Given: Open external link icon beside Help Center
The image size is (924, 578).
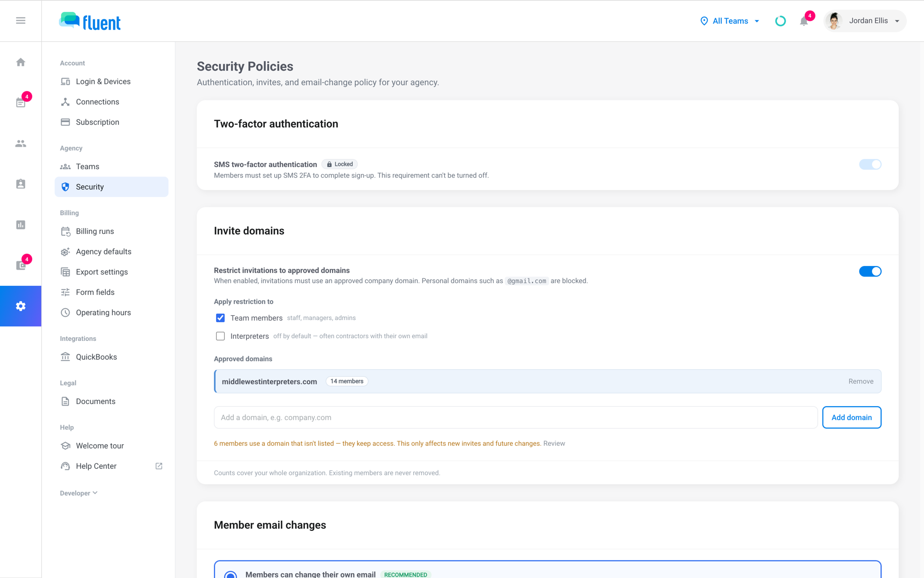Looking at the screenshot, I should click(159, 466).
